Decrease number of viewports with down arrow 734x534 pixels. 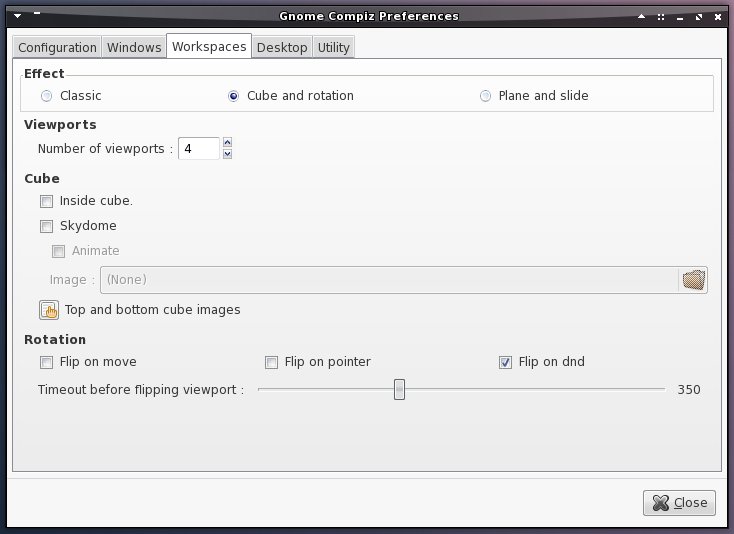228,154
